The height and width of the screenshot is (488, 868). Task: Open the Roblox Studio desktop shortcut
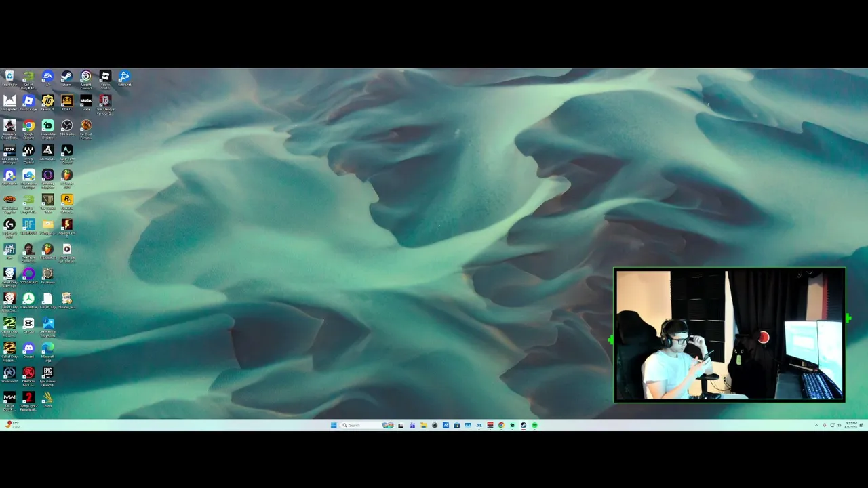click(105, 80)
